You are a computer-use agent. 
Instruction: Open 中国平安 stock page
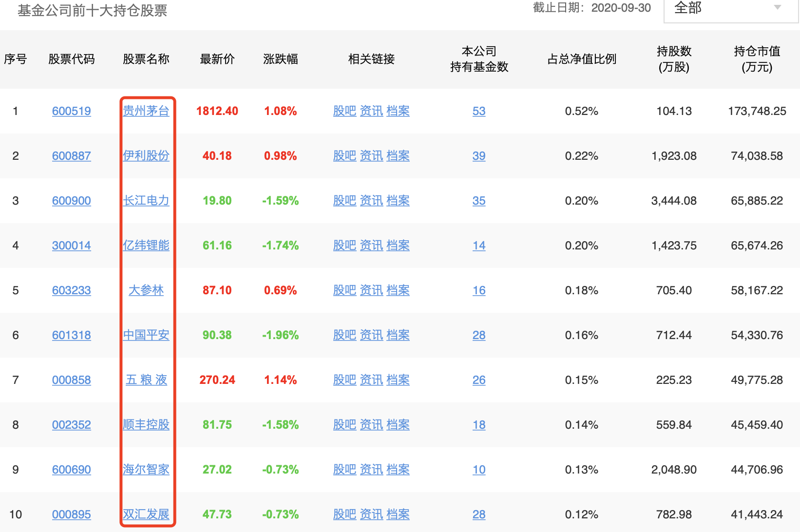tap(146, 335)
